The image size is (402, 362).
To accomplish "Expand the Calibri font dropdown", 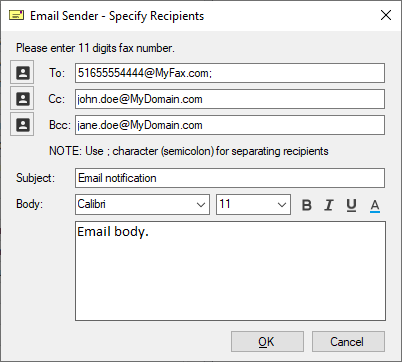I will (x=201, y=205).
